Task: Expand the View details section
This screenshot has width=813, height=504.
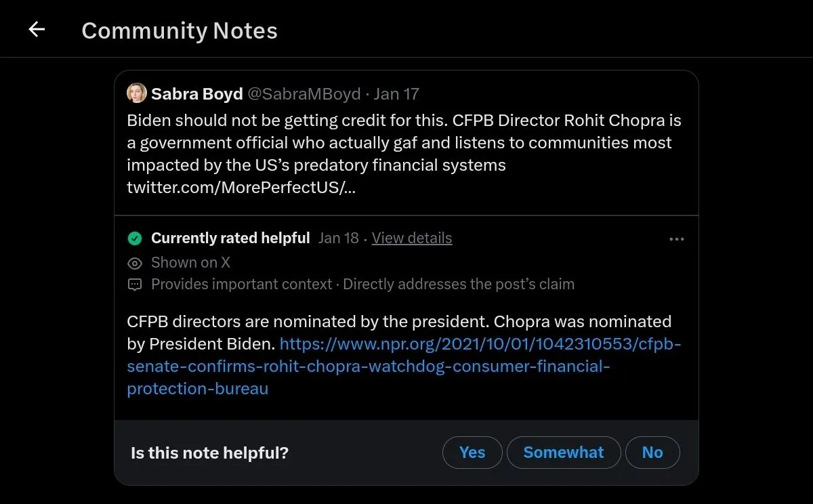Action: point(411,238)
